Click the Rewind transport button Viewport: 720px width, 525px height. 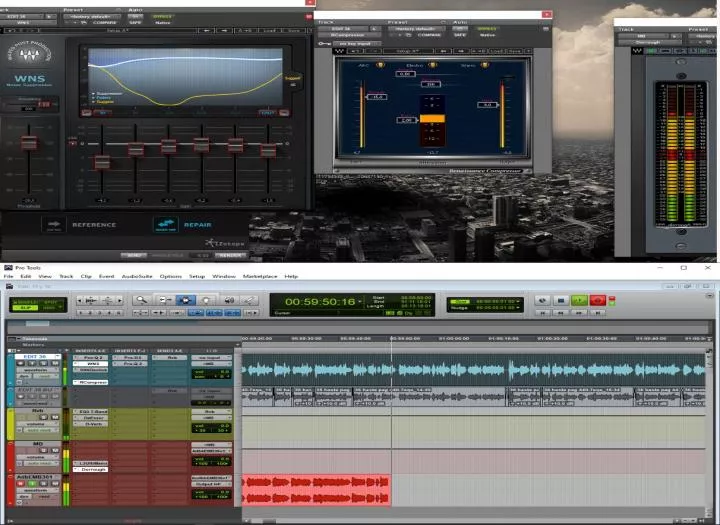click(x=561, y=313)
